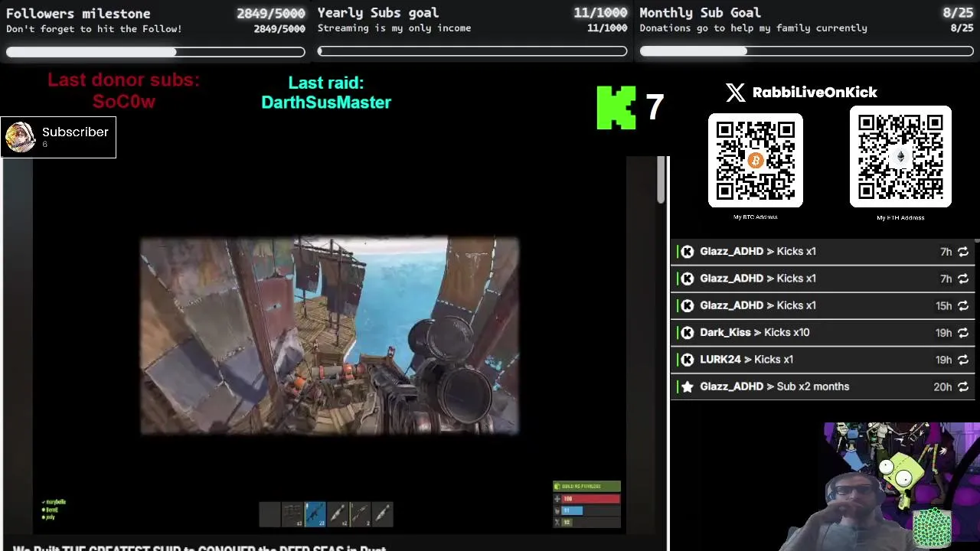Click Kick icon on LURK24 row

688,360
